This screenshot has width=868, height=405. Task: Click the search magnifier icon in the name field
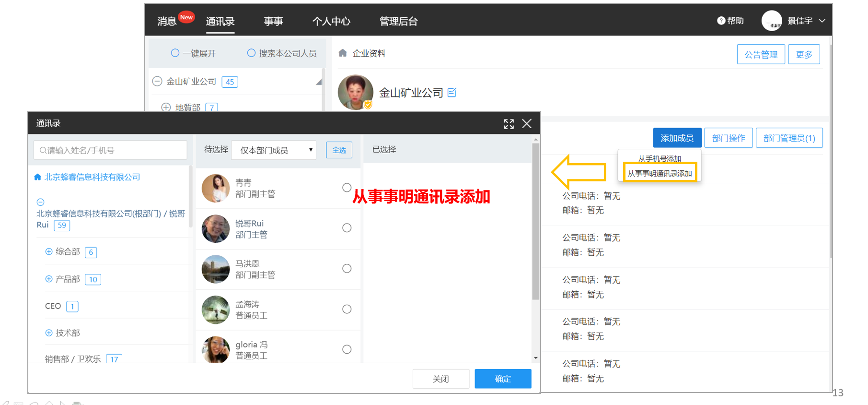(43, 150)
